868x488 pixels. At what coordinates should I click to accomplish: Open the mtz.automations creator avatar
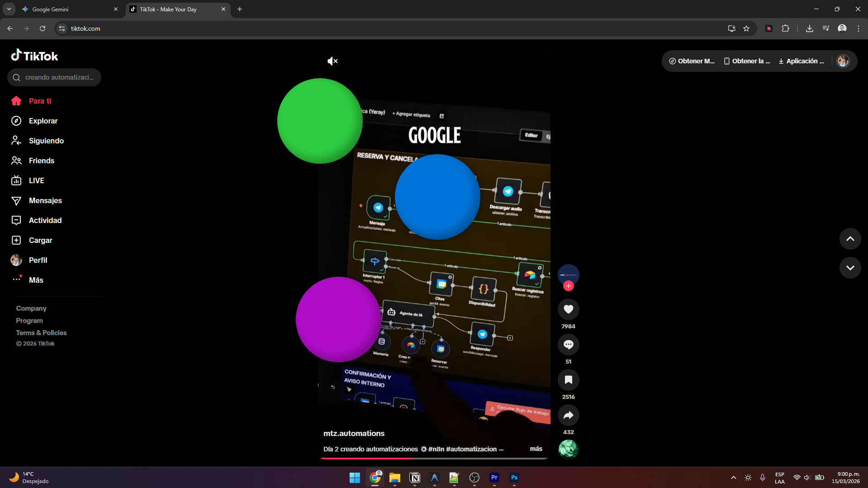point(569,275)
